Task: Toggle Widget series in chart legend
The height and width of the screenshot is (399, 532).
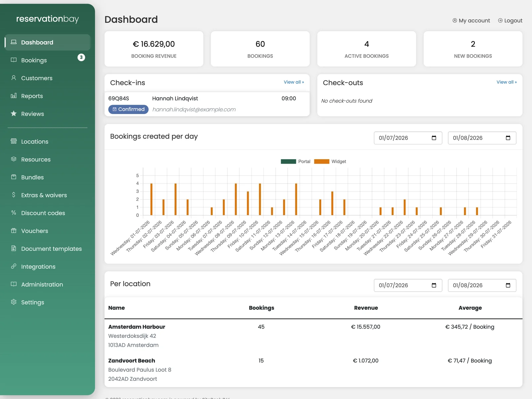Action: click(x=330, y=161)
